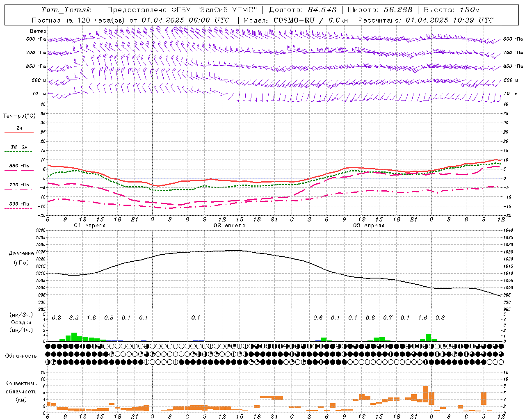Click the 02 апреля date label
Image resolution: width=525 pixels, height=420 pixels.
coord(229,226)
